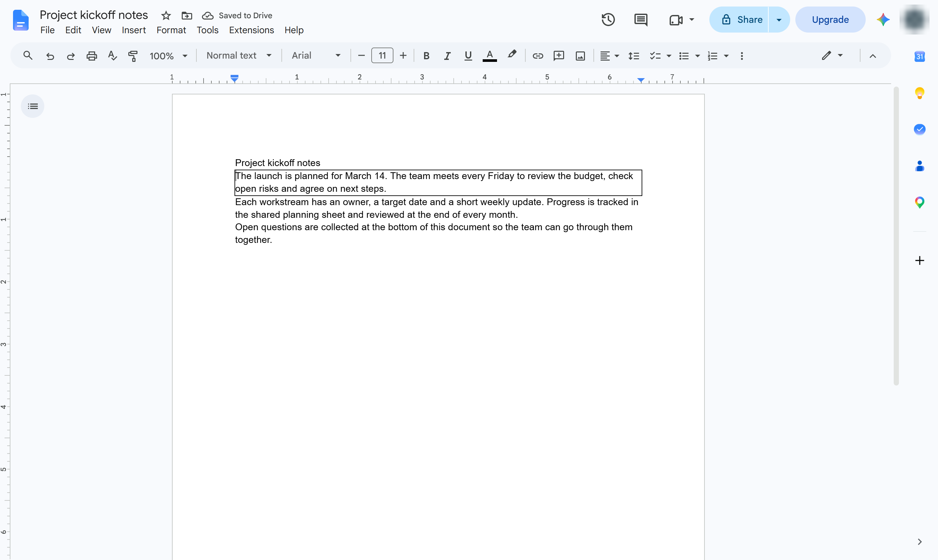Run spelling and grammar check icon

112,56
